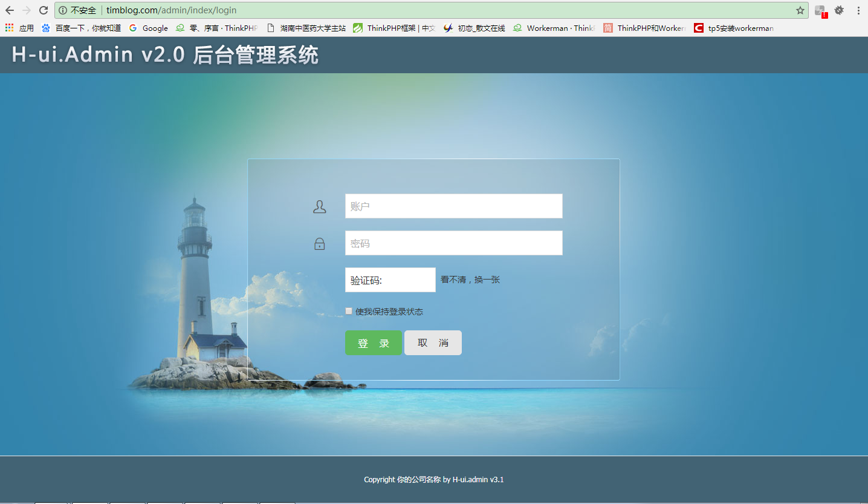
Task: Open the Google bookmark
Action: (148, 28)
